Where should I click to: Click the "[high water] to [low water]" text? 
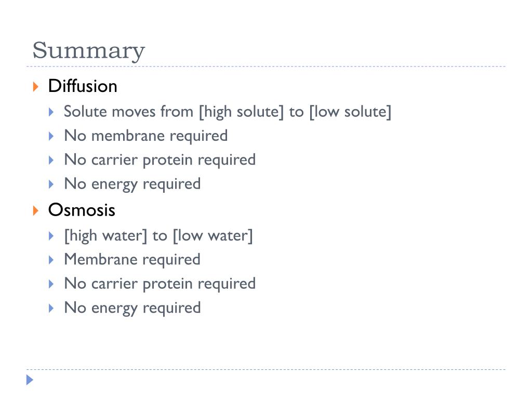point(158,235)
